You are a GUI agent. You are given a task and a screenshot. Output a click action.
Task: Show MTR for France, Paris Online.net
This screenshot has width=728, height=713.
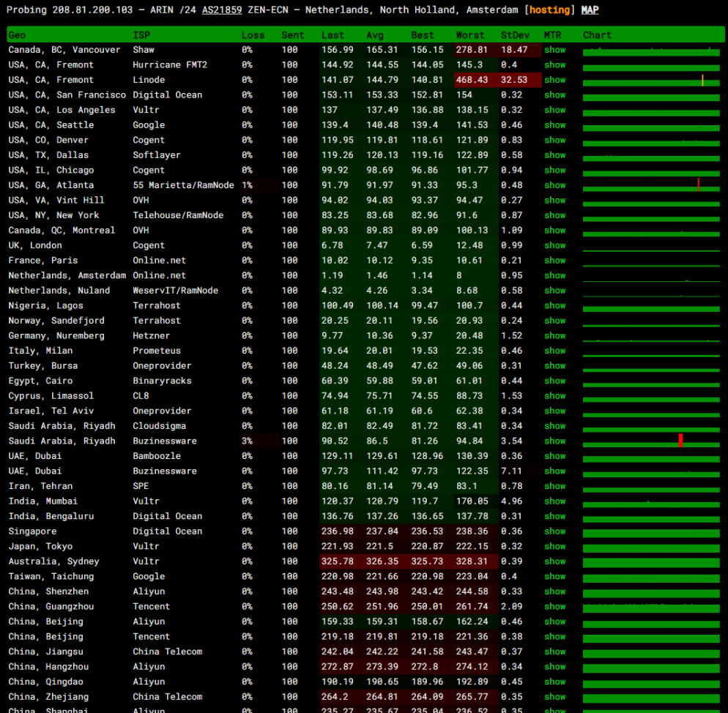coord(555,261)
